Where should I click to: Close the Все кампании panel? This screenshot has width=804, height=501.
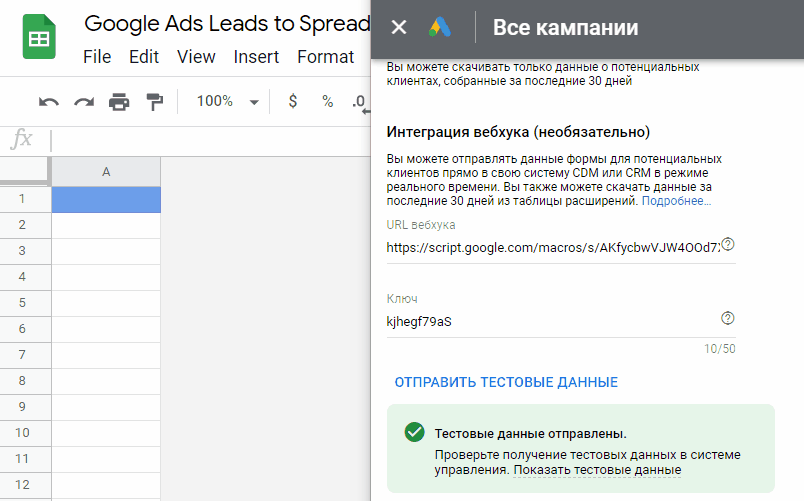point(398,27)
